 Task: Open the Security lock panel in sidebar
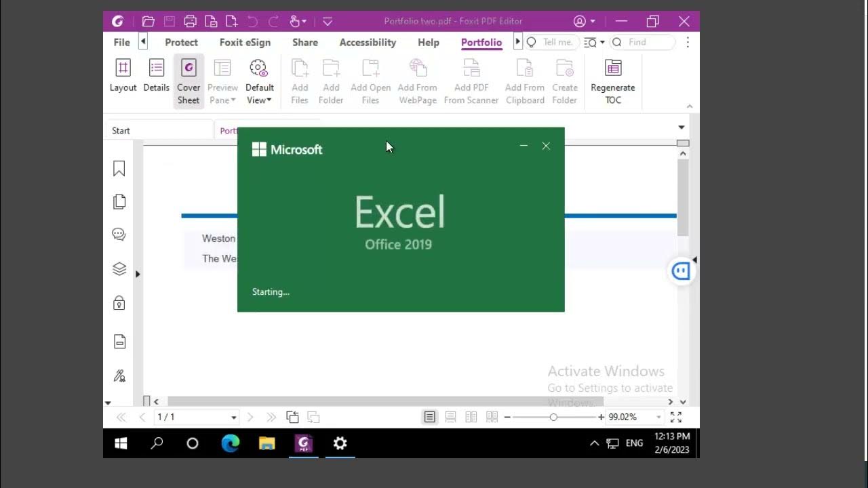pyautogui.click(x=119, y=303)
